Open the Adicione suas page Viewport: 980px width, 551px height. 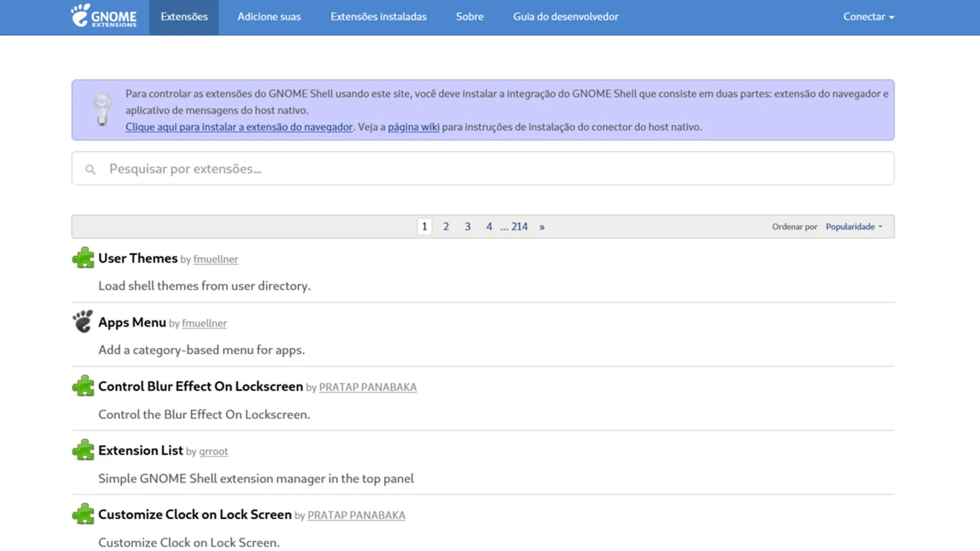(x=269, y=17)
